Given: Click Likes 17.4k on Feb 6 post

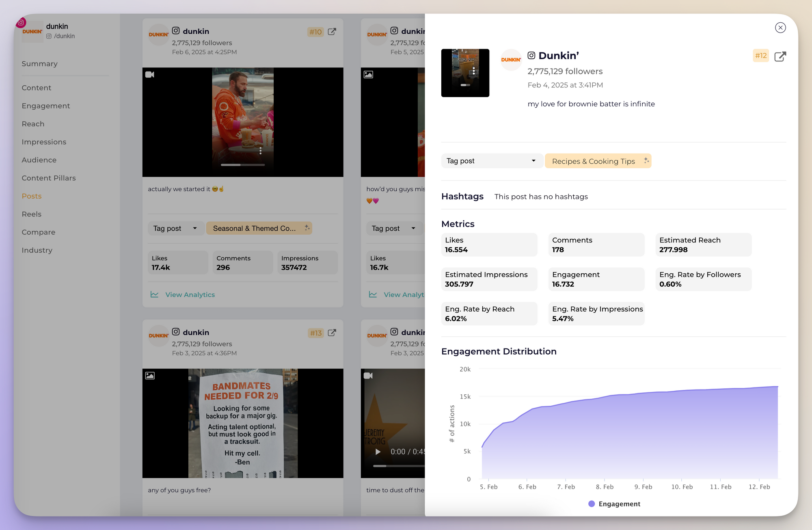Looking at the screenshot, I should pos(178,262).
